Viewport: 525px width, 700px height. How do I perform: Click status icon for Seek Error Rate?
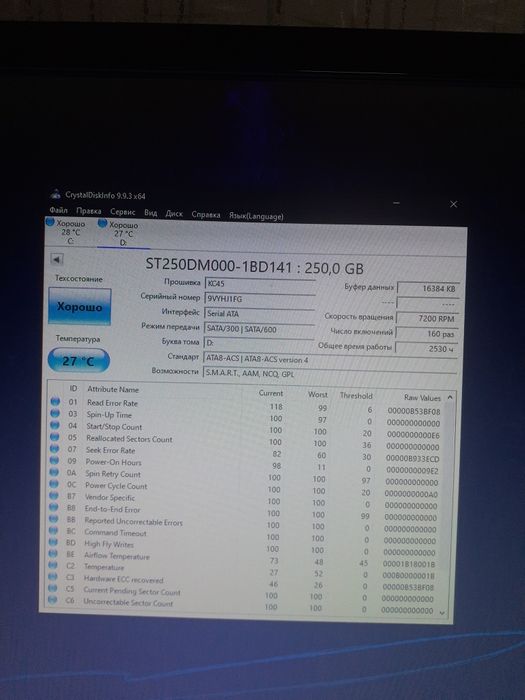click(x=54, y=448)
